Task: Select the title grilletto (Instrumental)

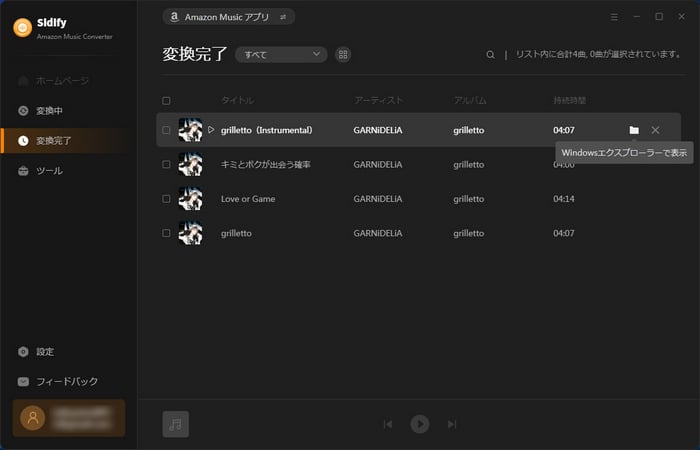Action: click(267, 130)
